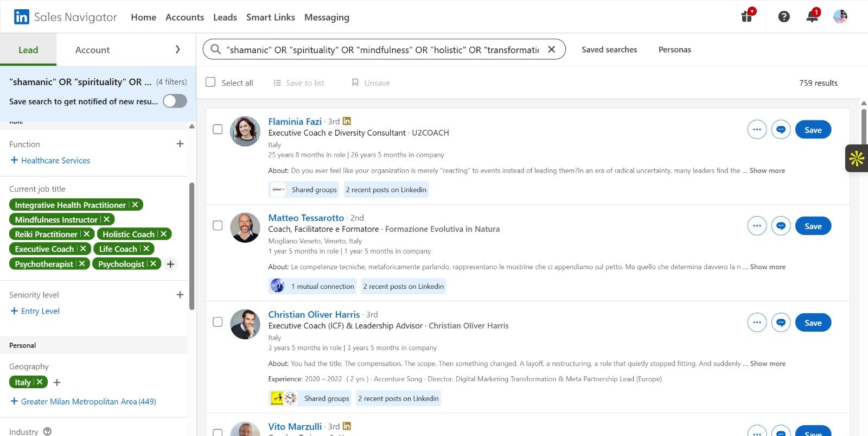This screenshot has height=436, width=868.
Task: Open the profile avatar menu
Action: pos(840,16)
